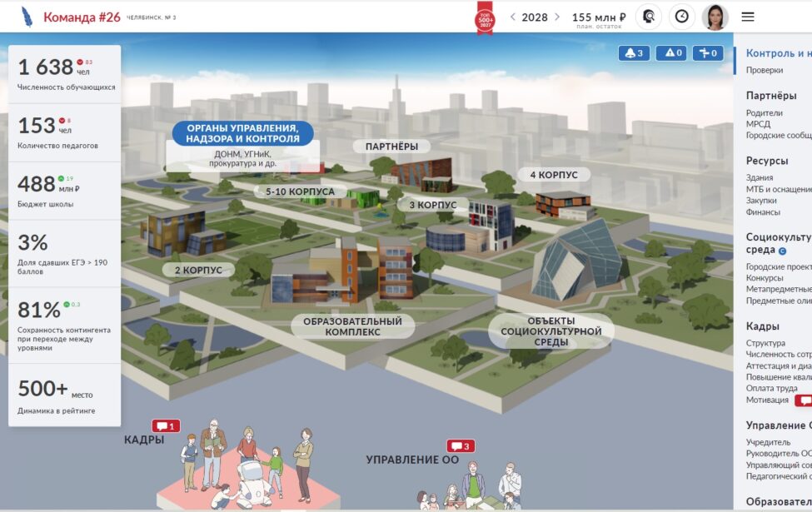
Task: Click the warning triangle alerts badge
Action: tap(671, 53)
